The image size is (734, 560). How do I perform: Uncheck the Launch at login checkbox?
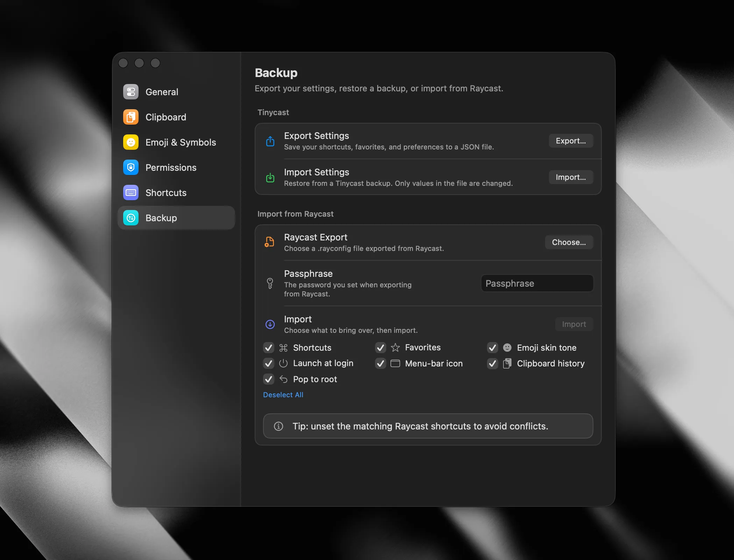pos(269,364)
